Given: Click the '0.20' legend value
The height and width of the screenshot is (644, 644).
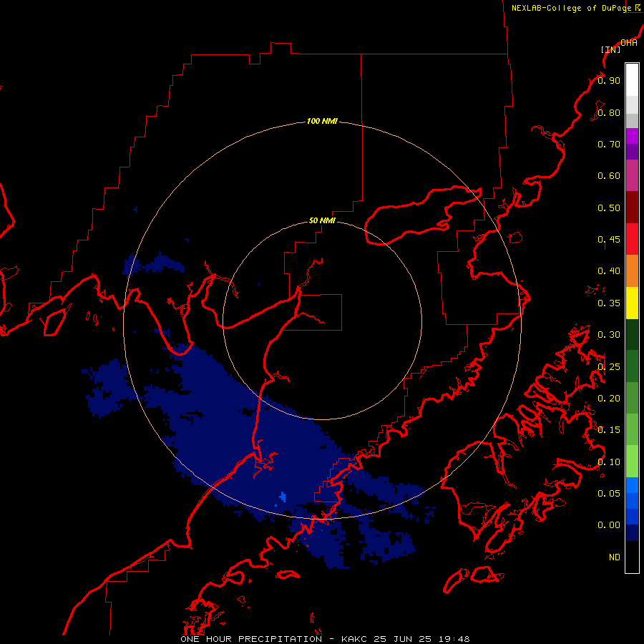Looking at the screenshot, I should tap(609, 399).
